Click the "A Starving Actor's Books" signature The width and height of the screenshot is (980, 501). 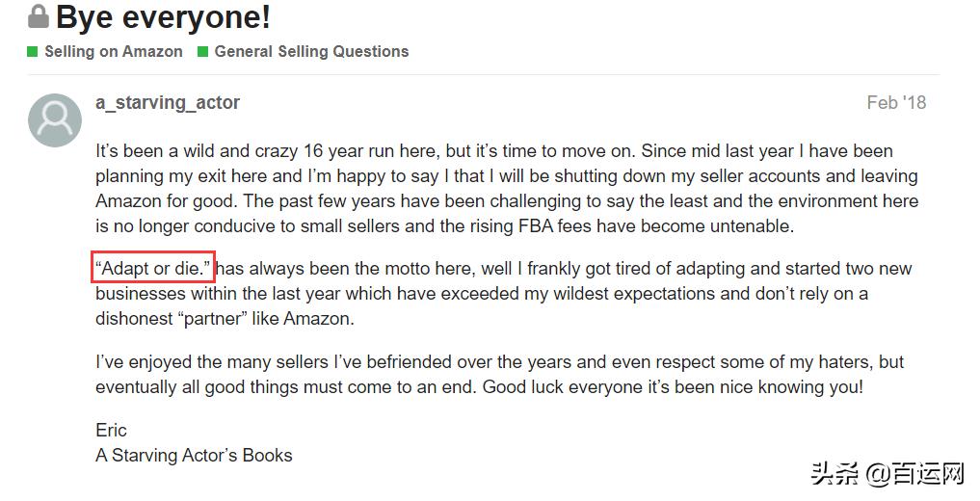pos(194,455)
